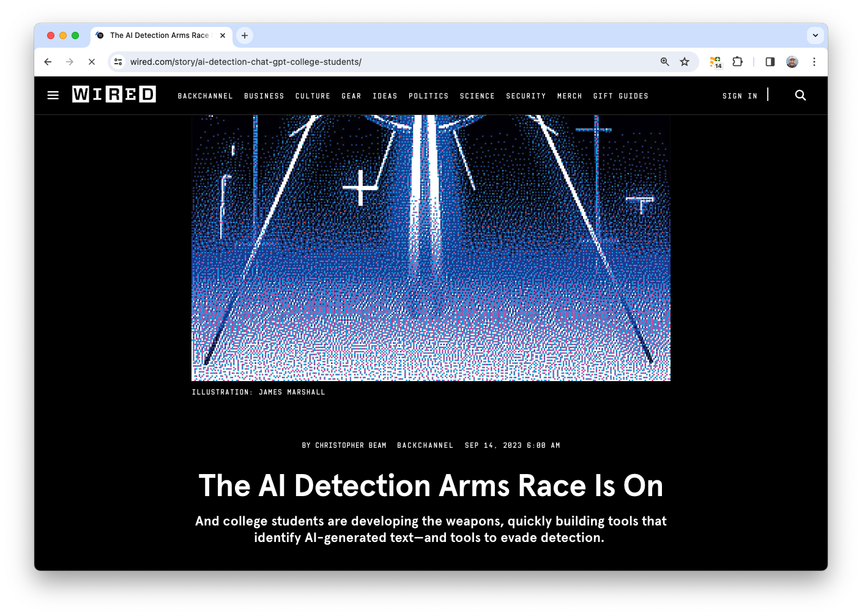The height and width of the screenshot is (616, 862).
Task: Open the browser side panel
Action: 769,62
